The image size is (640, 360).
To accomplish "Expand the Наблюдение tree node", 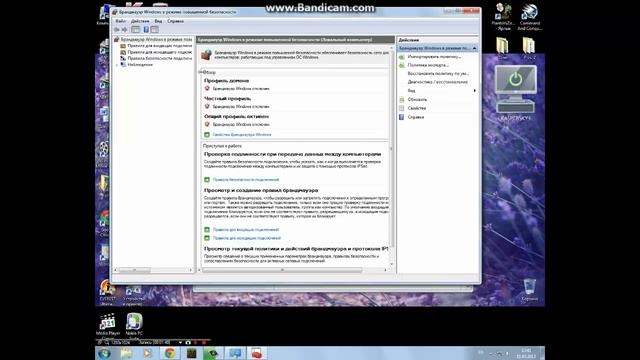I will coord(117,65).
